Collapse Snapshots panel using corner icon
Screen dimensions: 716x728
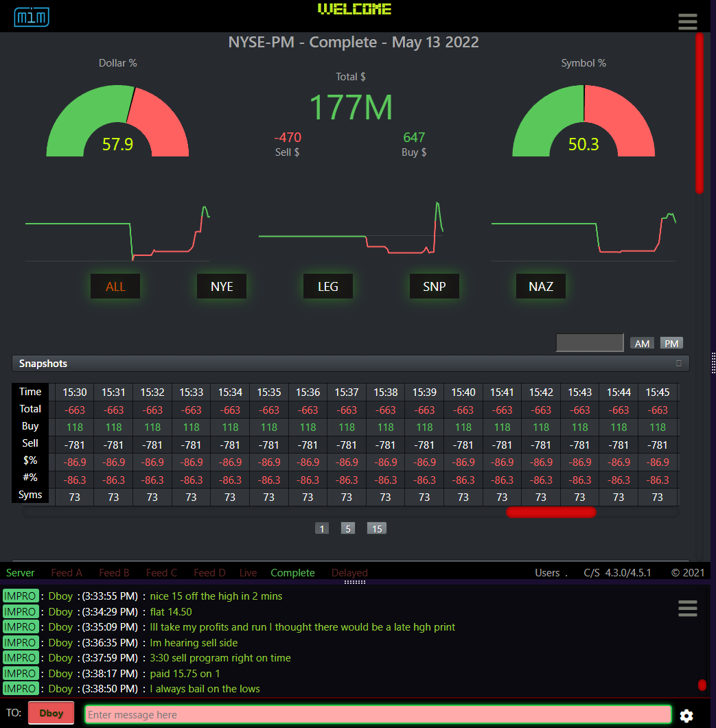pyautogui.click(x=679, y=364)
